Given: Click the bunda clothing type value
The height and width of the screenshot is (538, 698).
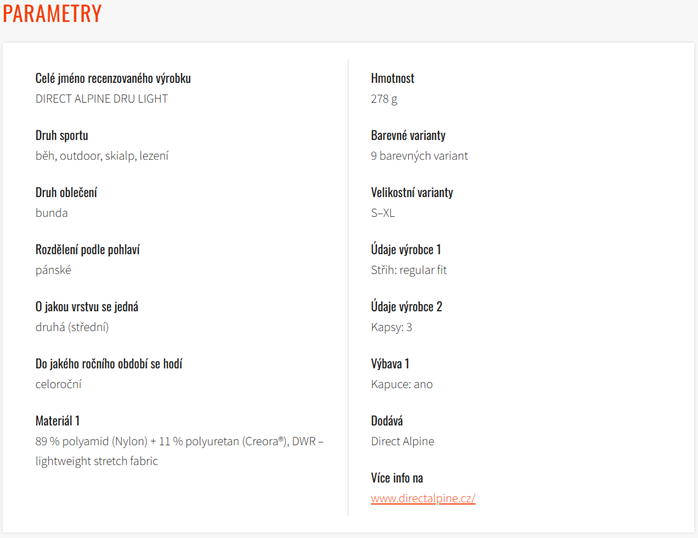Looking at the screenshot, I should 52,213.
